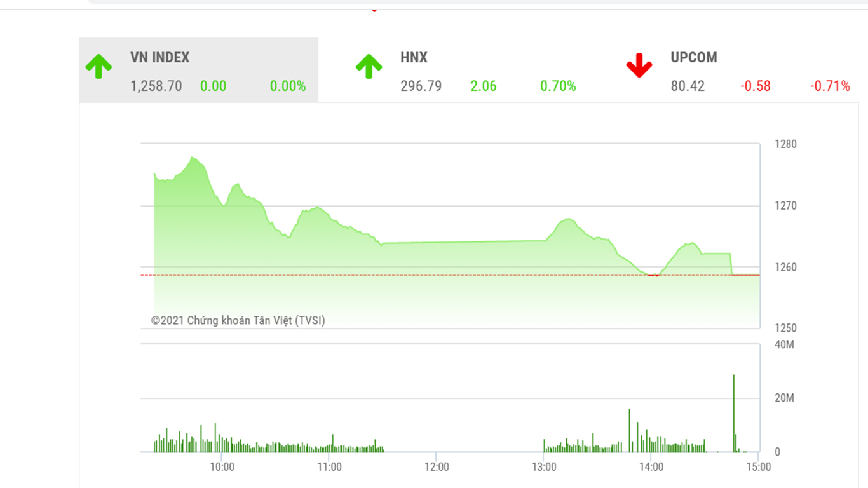Click the tallest volume bar near 15:00
The width and height of the screenshot is (868, 488).
pyautogui.click(x=733, y=413)
